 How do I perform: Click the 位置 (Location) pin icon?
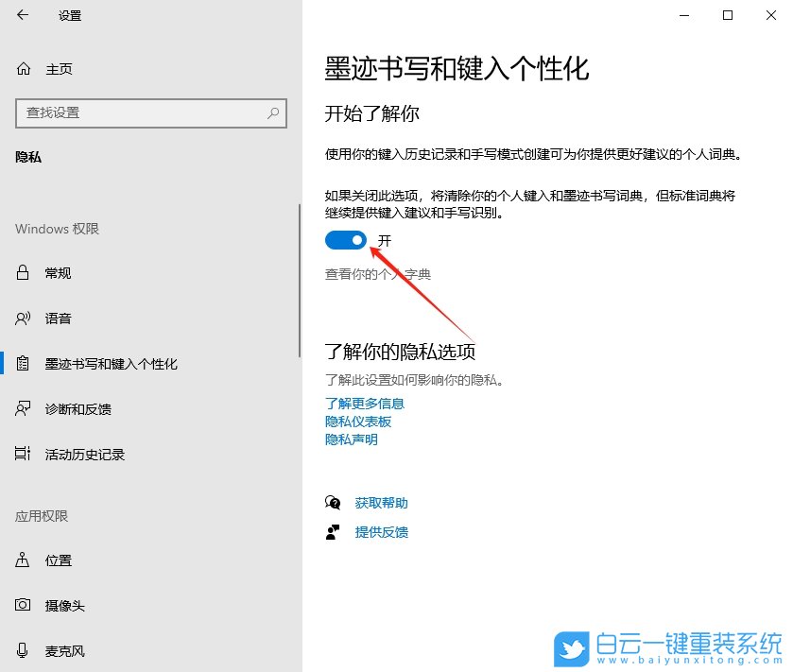click(21, 560)
